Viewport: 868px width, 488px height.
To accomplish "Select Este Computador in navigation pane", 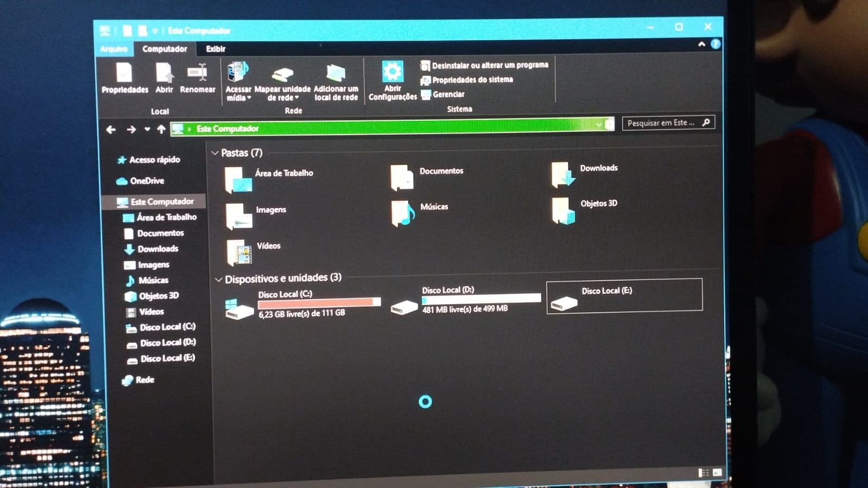I will coord(155,201).
